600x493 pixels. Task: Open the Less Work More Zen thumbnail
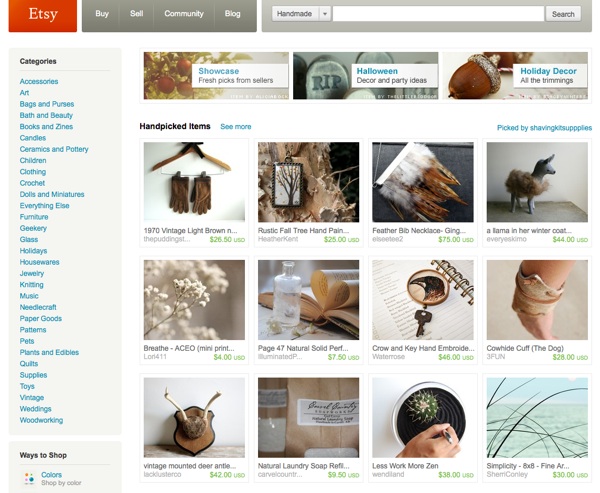[423, 418]
